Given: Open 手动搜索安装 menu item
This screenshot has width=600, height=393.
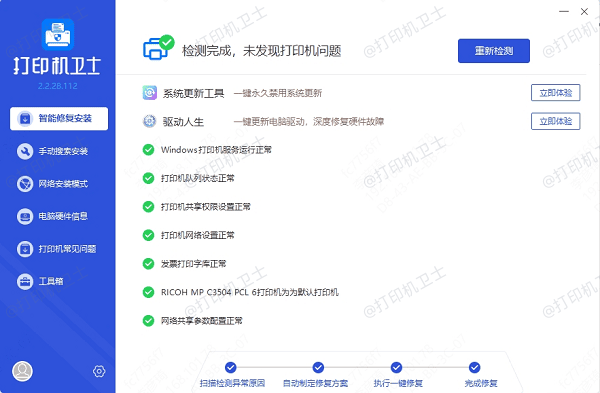Looking at the screenshot, I should point(59,151).
